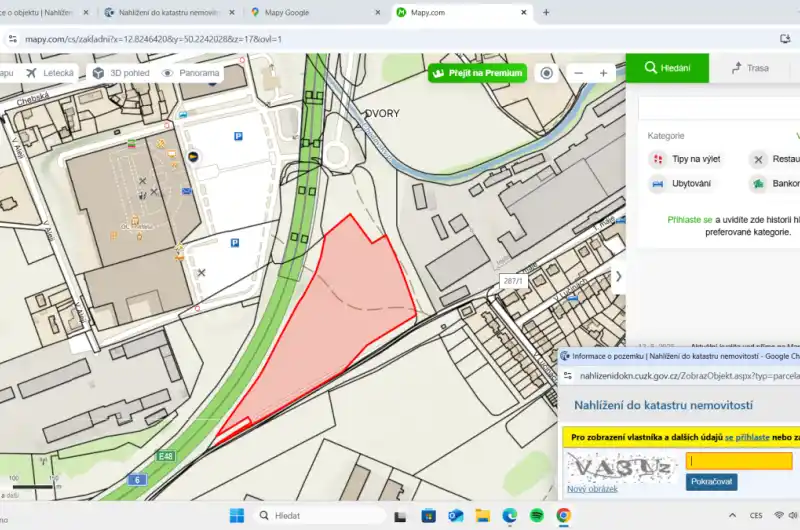Click the search input field in sidebar

719,109
